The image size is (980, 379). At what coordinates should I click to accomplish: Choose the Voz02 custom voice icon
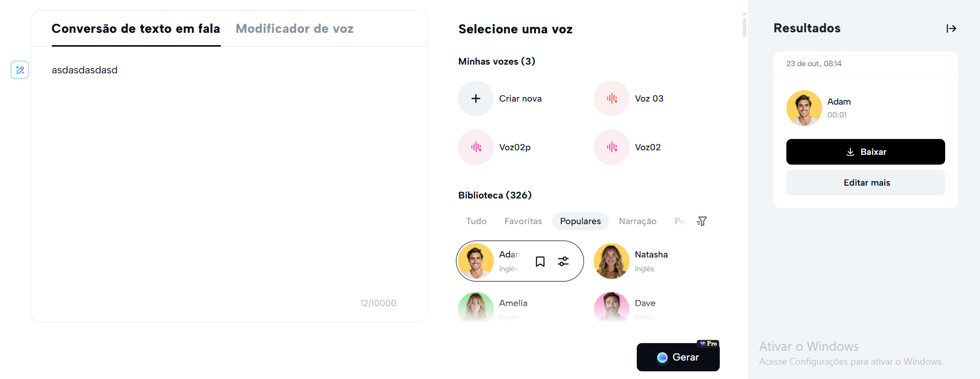pyautogui.click(x=612, y=147)
